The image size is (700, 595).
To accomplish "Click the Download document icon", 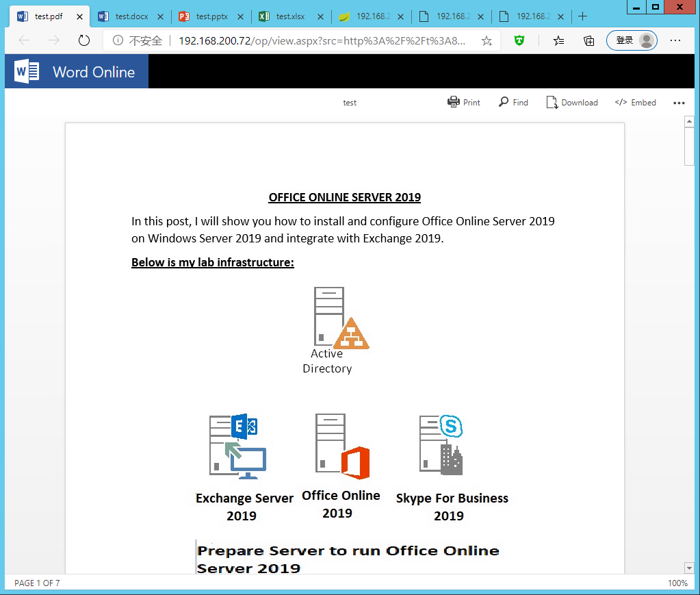I will coord(552,102).
